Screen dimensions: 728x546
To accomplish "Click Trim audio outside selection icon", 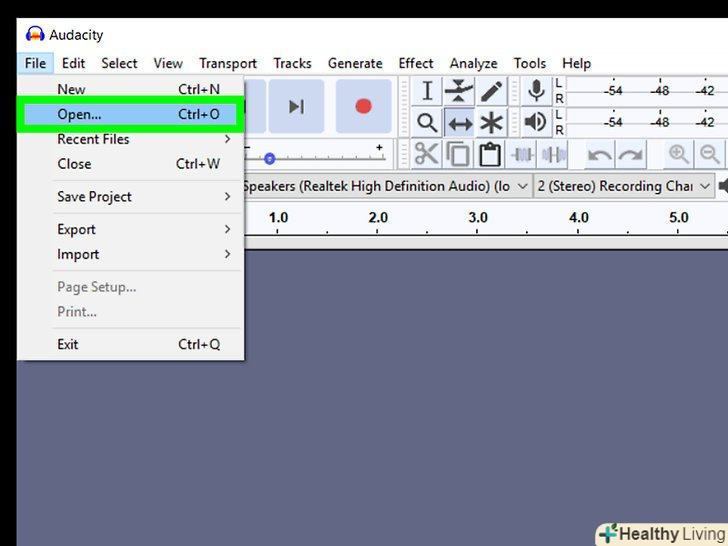I will tap(522, 154).
